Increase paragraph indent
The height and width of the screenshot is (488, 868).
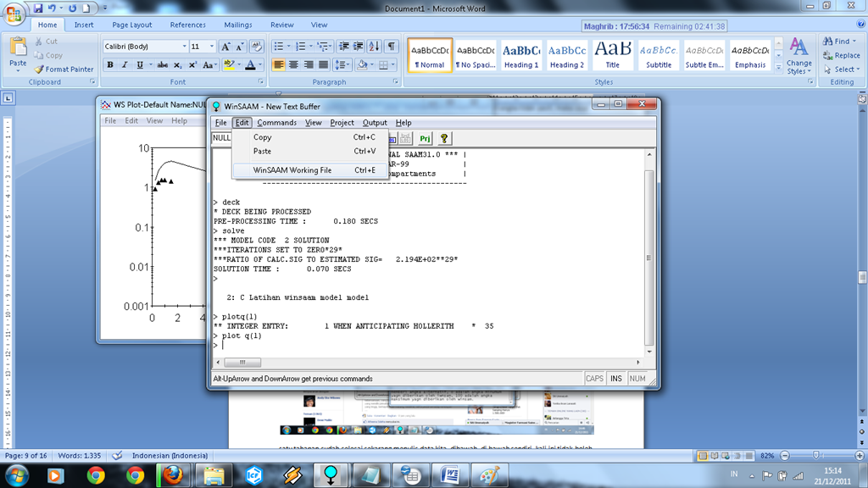pos(359,47)
